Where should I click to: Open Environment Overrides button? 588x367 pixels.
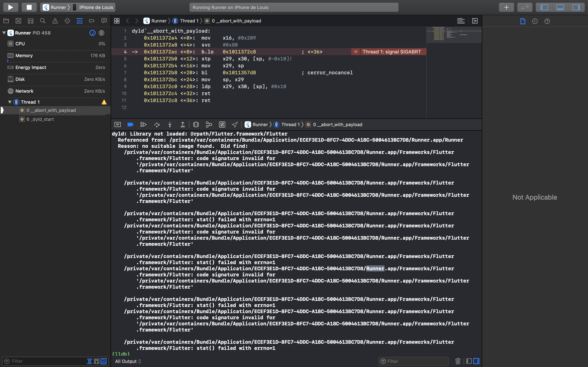222,125
